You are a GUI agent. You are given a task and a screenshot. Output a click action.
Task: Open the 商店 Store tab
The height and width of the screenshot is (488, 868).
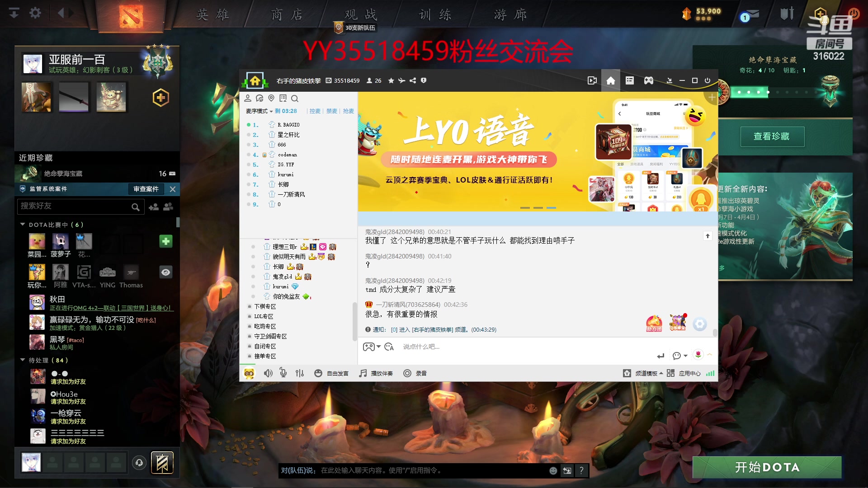287,15
